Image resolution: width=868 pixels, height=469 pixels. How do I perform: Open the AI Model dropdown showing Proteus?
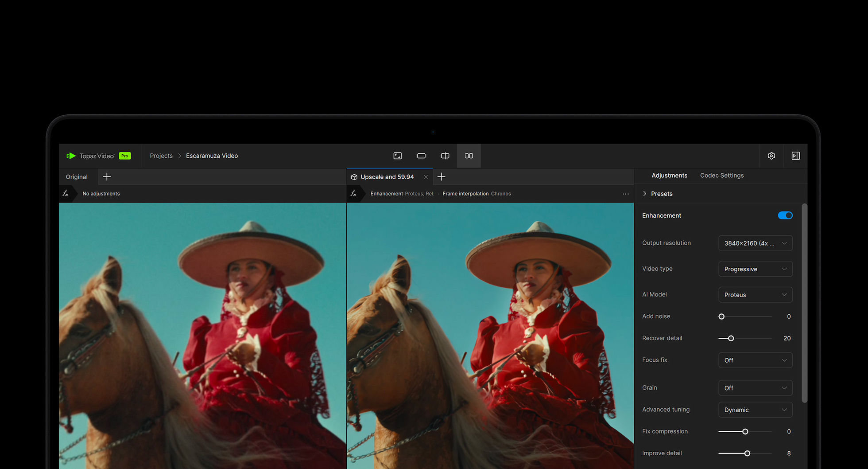[x=755, y=294]
